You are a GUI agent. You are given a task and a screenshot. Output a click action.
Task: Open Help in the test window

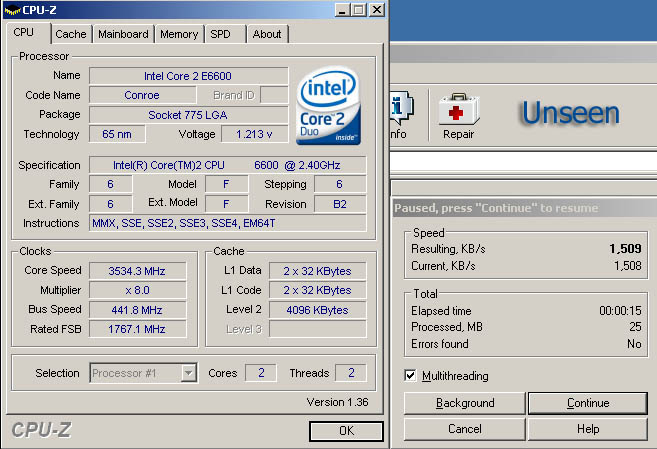pyautogui.click(x=588, y=429)
